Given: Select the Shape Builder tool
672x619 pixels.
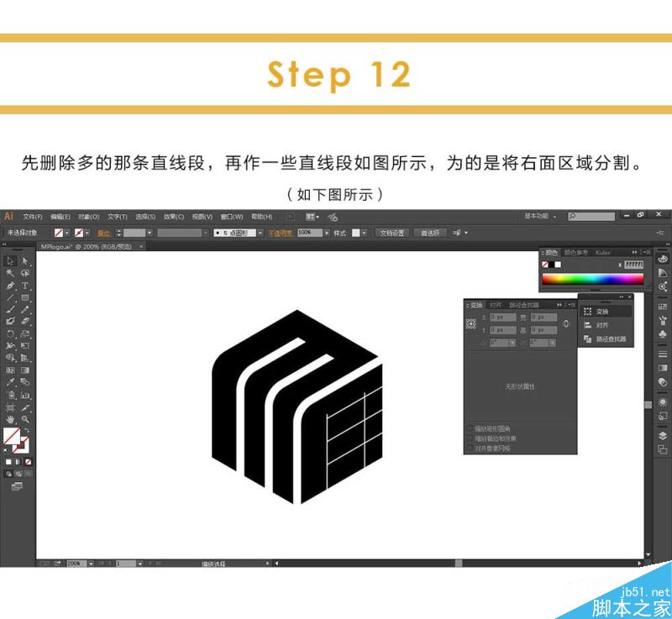Looking at the screenshot, I should pos(10,358).
